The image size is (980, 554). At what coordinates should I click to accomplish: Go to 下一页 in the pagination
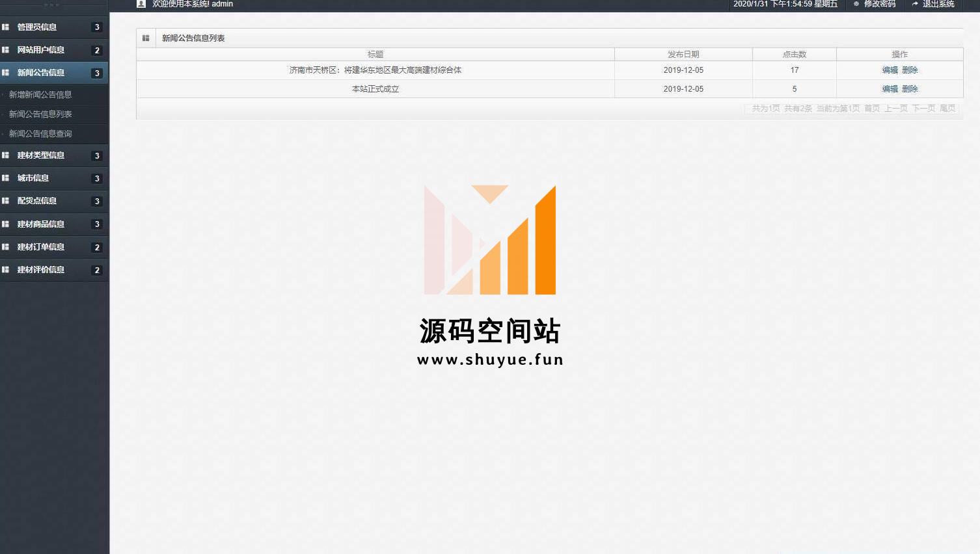click(x=923, y=109)
